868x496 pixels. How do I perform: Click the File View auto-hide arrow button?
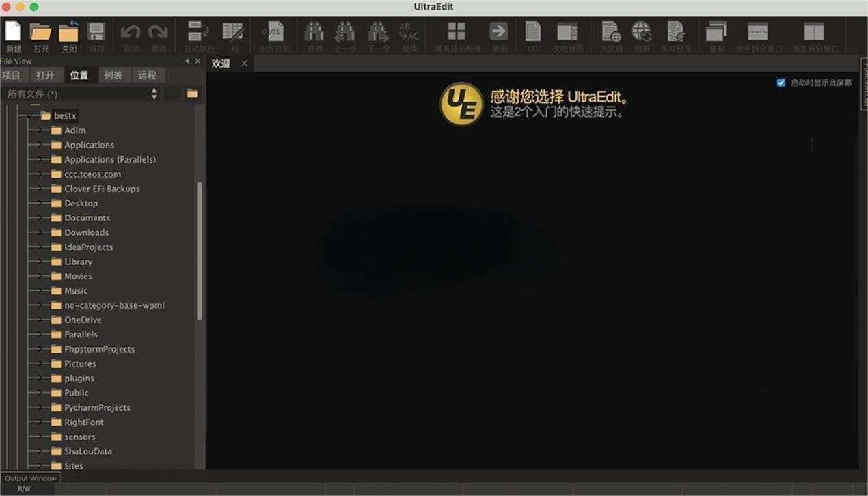coord(187,61)
